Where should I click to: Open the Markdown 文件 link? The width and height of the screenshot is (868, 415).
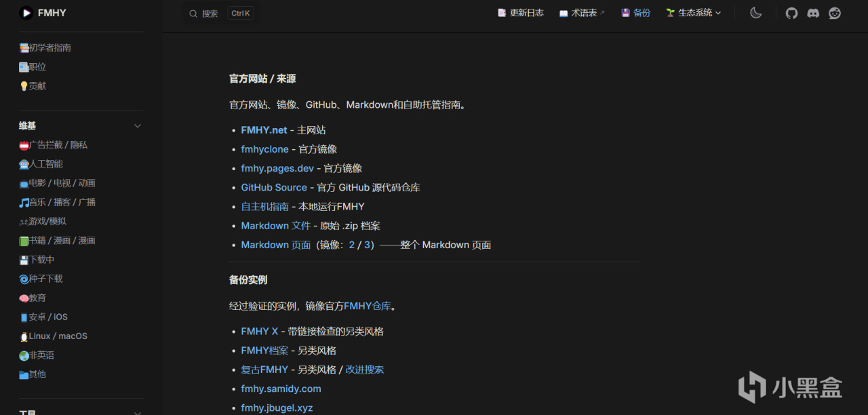point(276,225)
